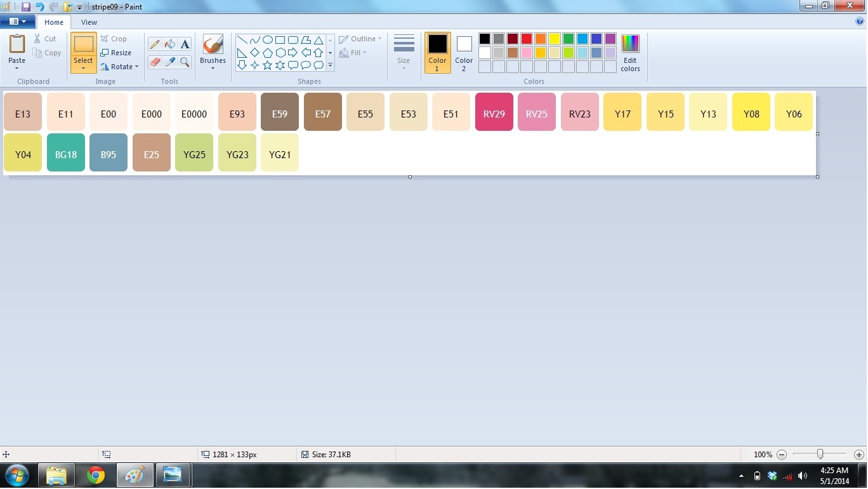Pick the Color picker eyedropper tool
The image size is (868, 489).
point(169,62)
